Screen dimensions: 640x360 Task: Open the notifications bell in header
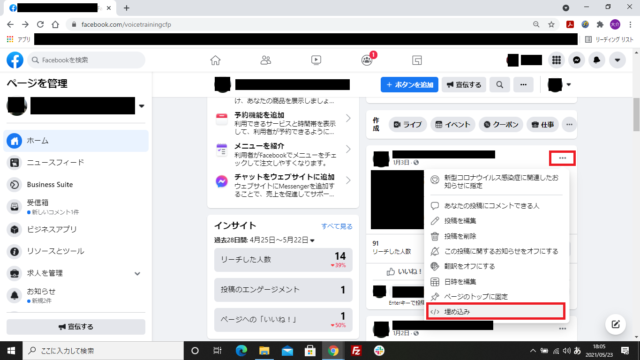[x=597, y=60]
